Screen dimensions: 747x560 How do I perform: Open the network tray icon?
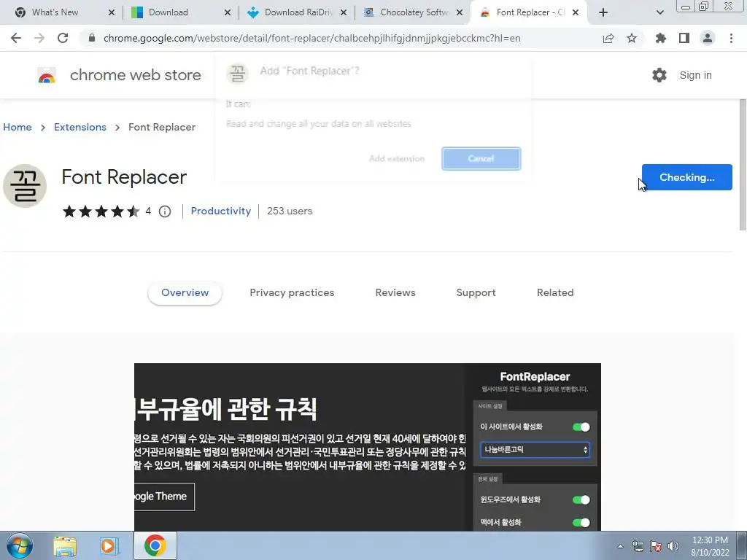638,546
